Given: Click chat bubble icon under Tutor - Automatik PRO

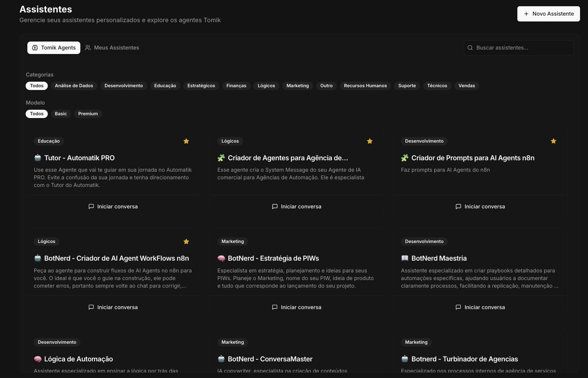Looking at the screenshot, I should pyautogui.click(x=91, y=206).
